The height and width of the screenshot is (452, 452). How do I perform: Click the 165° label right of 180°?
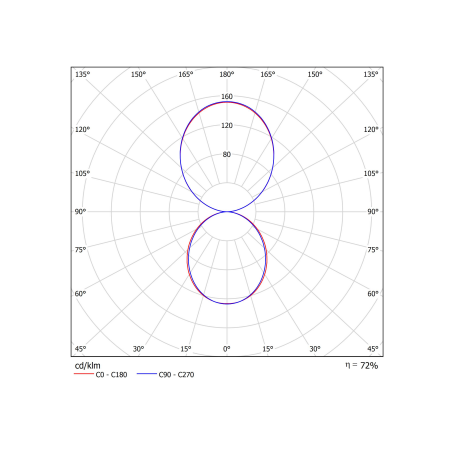(x=268, y=74)
